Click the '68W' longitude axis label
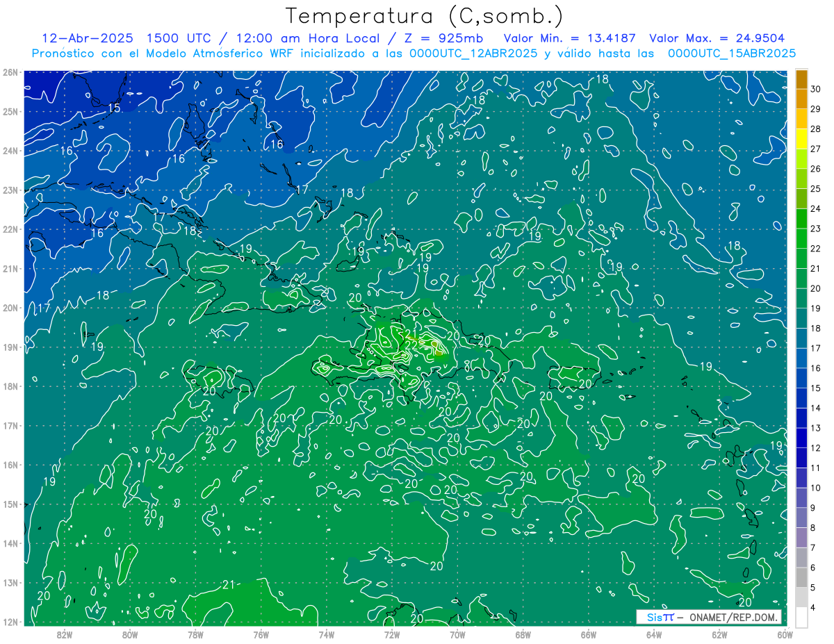The image size is (834, 644). (523, 634)
